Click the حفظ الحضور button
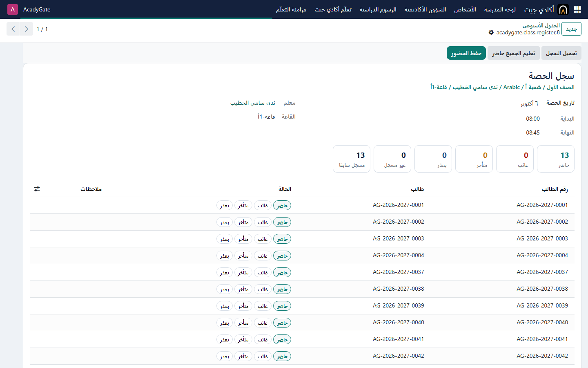 pos(466,53)
